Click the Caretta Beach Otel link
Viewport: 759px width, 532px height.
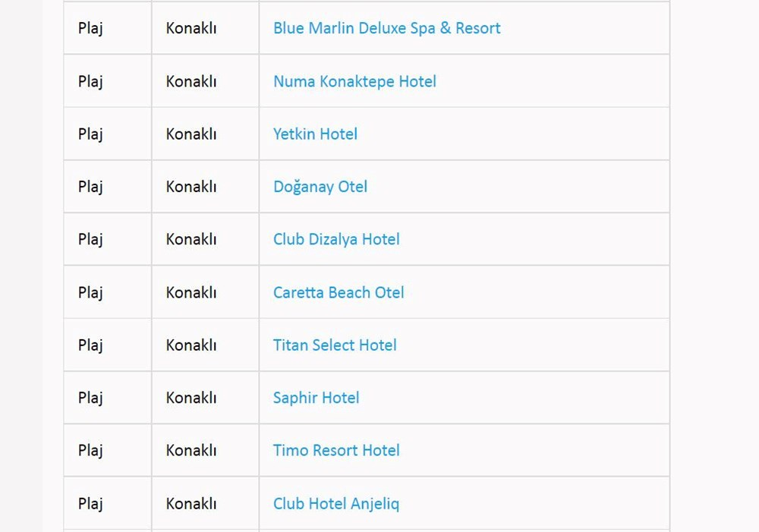pyautogui.click(x=339, y=292)
